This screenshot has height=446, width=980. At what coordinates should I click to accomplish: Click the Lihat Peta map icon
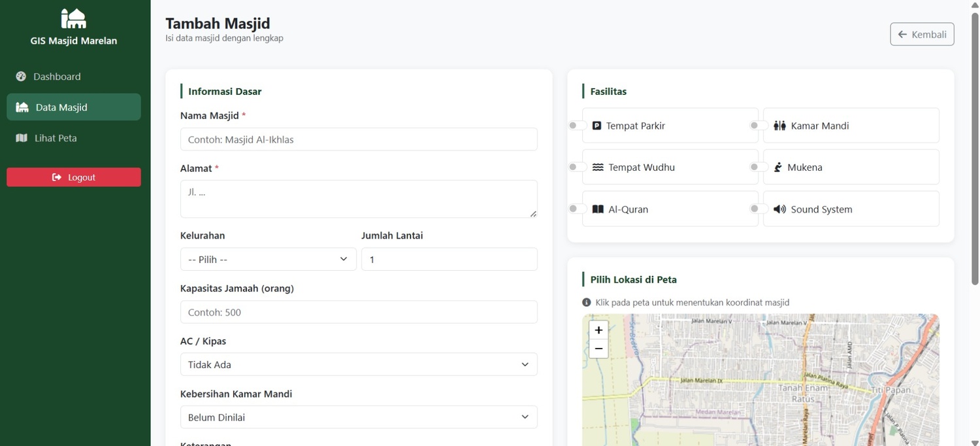(22, 138)
